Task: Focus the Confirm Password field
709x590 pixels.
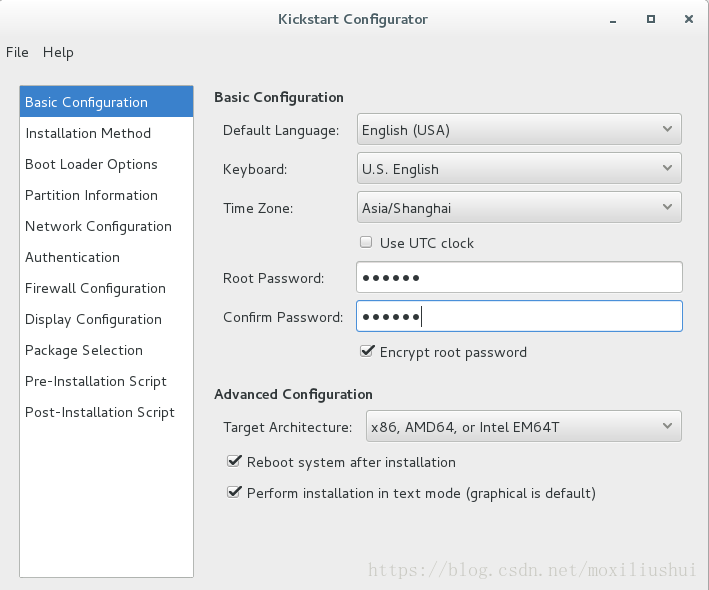Action: pyautogui.click(x=519, y=316)
